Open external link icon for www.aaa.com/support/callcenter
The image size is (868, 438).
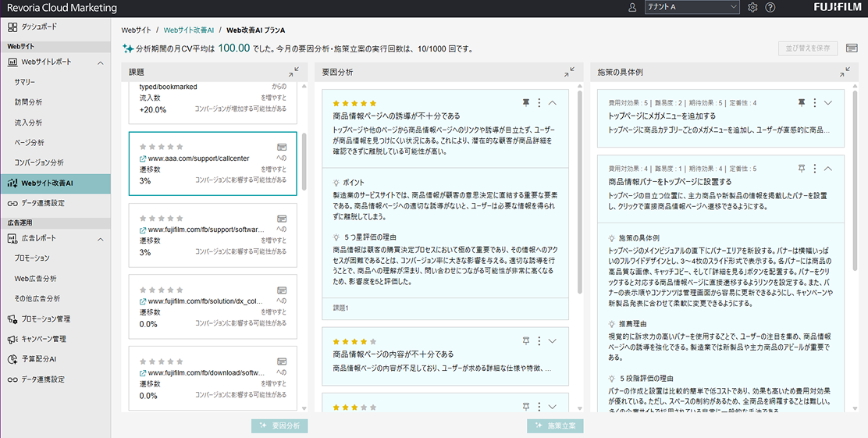pyautogui.click(x=142, y=158)
